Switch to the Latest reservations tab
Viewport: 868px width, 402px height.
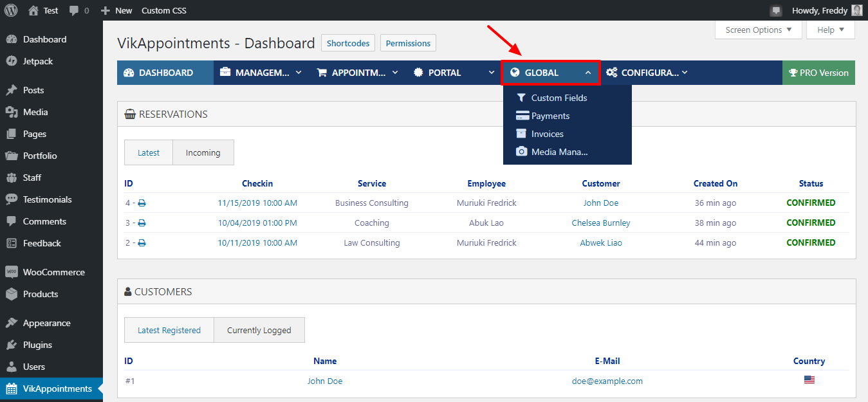[x=149, y=152]
